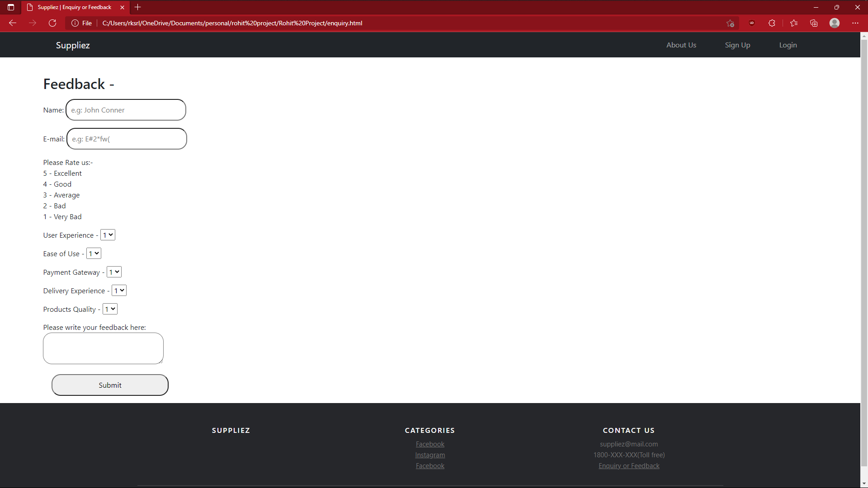Reload the current page

click(52, 23)
